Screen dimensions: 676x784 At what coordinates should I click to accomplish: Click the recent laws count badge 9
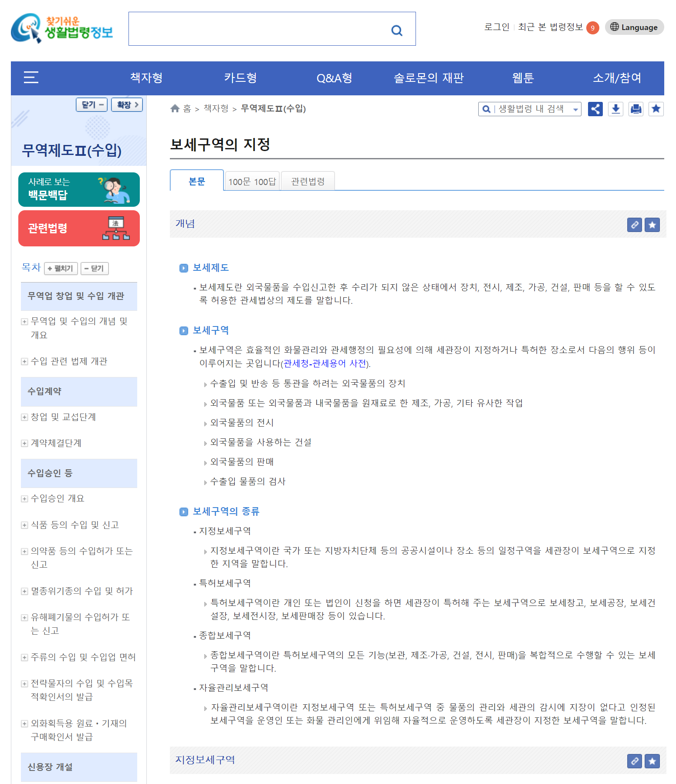pyautogui.click(x=592, y=28)
